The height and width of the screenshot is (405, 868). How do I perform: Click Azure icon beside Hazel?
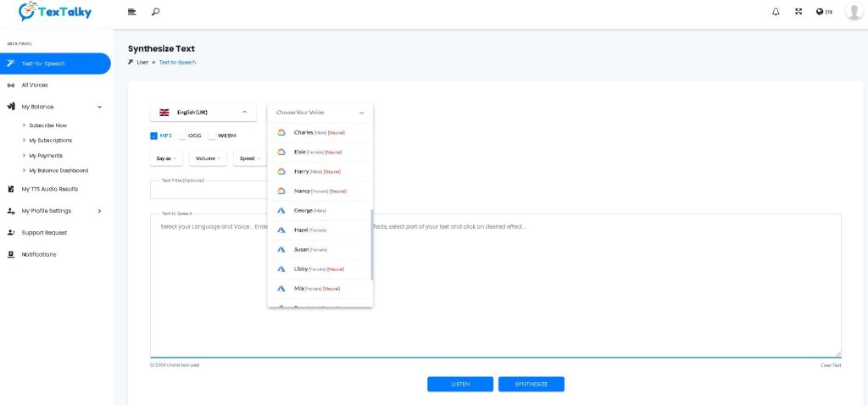click(281, 230)
